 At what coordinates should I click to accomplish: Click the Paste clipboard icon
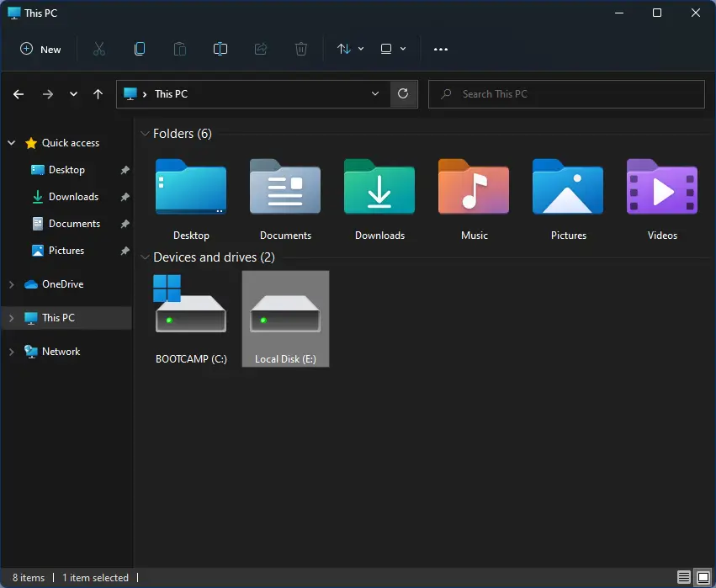[180, 49]
